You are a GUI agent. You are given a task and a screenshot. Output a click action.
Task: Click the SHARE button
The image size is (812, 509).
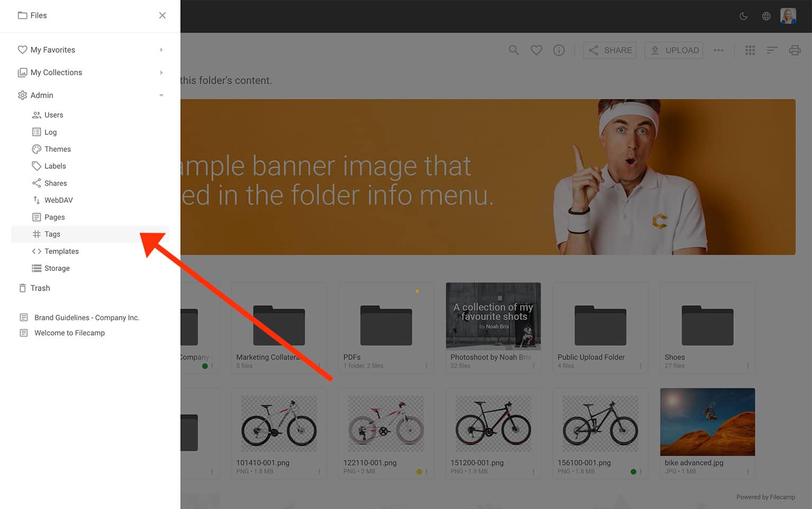610,50
